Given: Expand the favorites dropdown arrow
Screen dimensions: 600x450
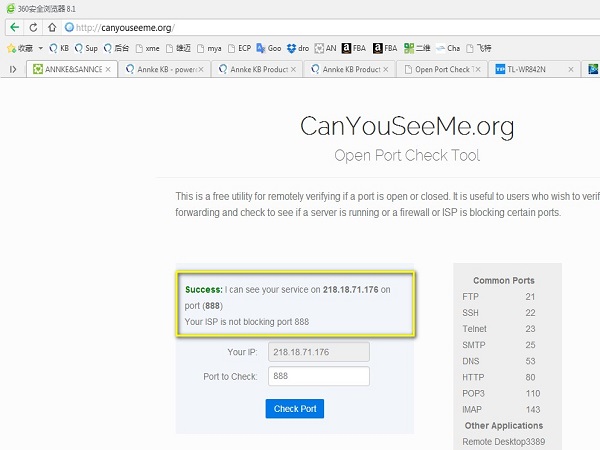Looking at the screenshot, I should (40, 48).
